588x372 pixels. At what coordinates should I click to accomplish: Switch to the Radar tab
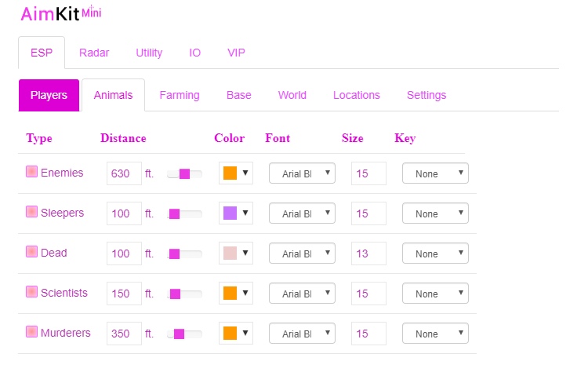pyautogui.click(x=94, y=53)
